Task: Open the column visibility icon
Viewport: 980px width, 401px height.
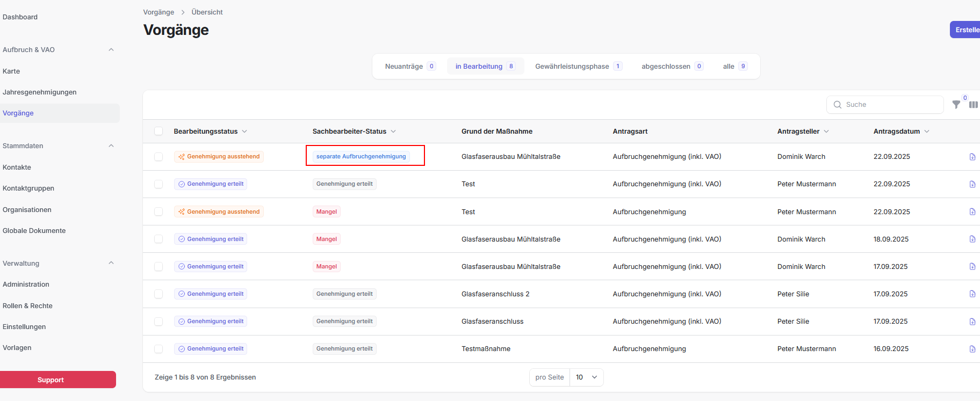Action: point(973,105)
